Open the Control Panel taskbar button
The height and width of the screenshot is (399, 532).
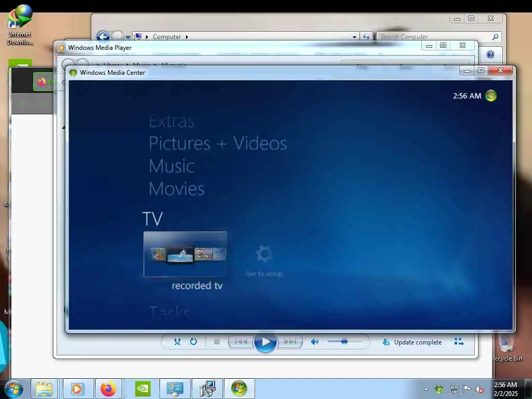point(175,389)
